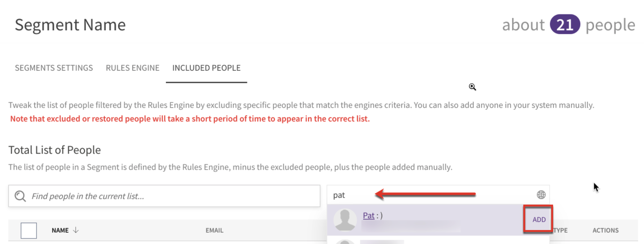Screen dimensions: 644x244
Task: Click the sort arrow next to NAME
Action: pyautogui.click(x=76, y=230)
